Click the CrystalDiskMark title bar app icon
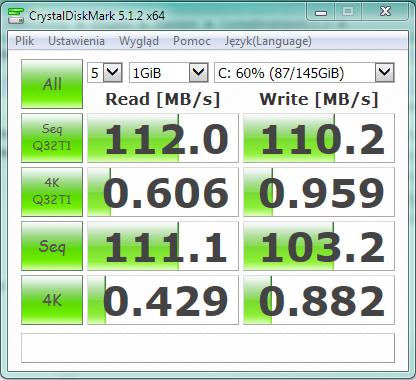Viewport: 416px width, 380px height. (x=16, y=15)
